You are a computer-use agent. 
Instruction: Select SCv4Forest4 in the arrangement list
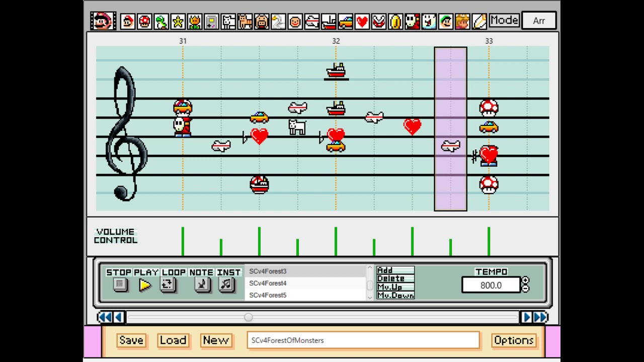pos(305,283)
